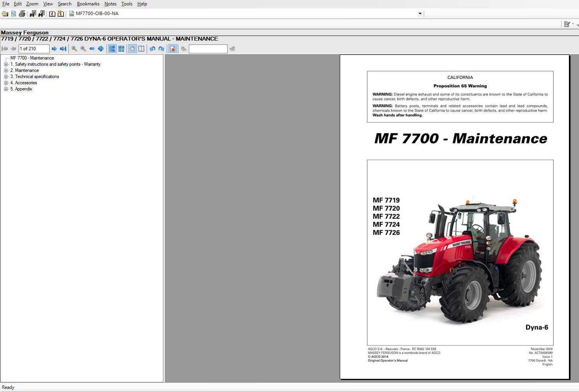Go to the previous page

click(14, 49)
